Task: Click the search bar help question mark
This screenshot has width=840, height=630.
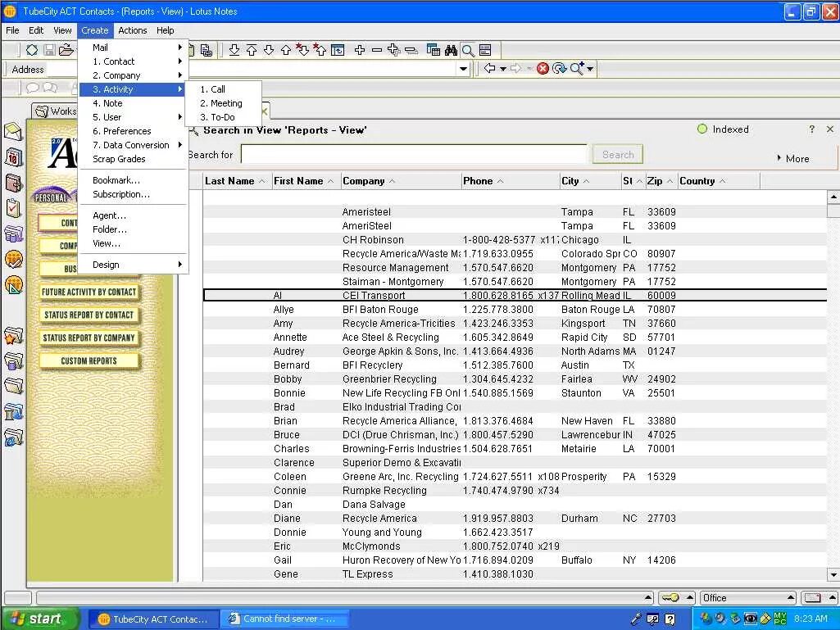Action: pyautogui.click(x=811, y=129)
